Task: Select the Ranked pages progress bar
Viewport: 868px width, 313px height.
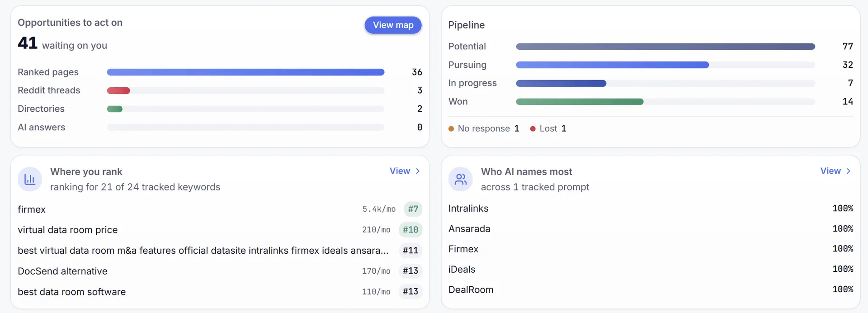Action: [245, 72]
